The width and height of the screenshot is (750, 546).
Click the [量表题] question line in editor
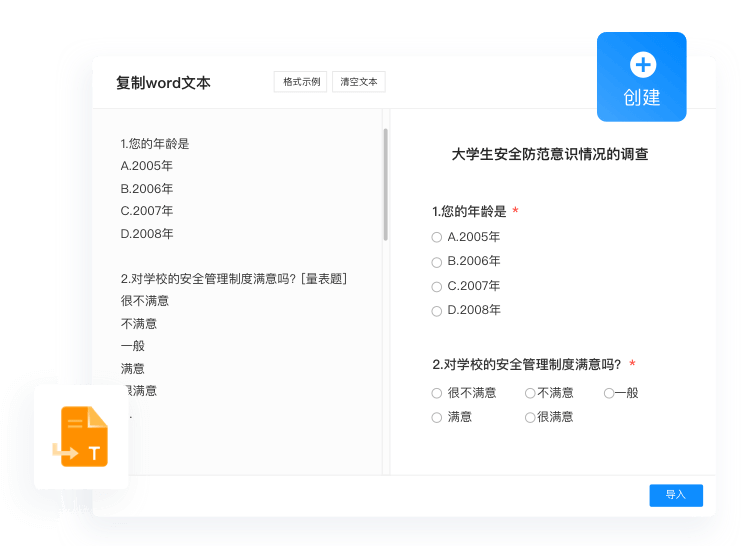pos(234,279)
